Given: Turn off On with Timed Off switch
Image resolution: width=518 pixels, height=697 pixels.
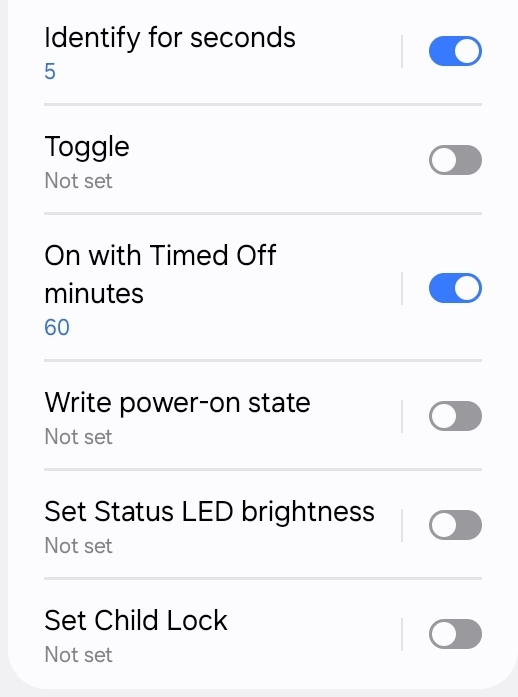Looking at the screenshot, I should pyautogui.click(x=455, y=288).
